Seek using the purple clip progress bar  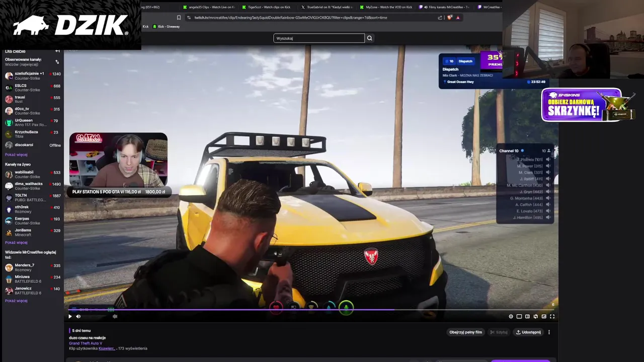pos(311,310)
